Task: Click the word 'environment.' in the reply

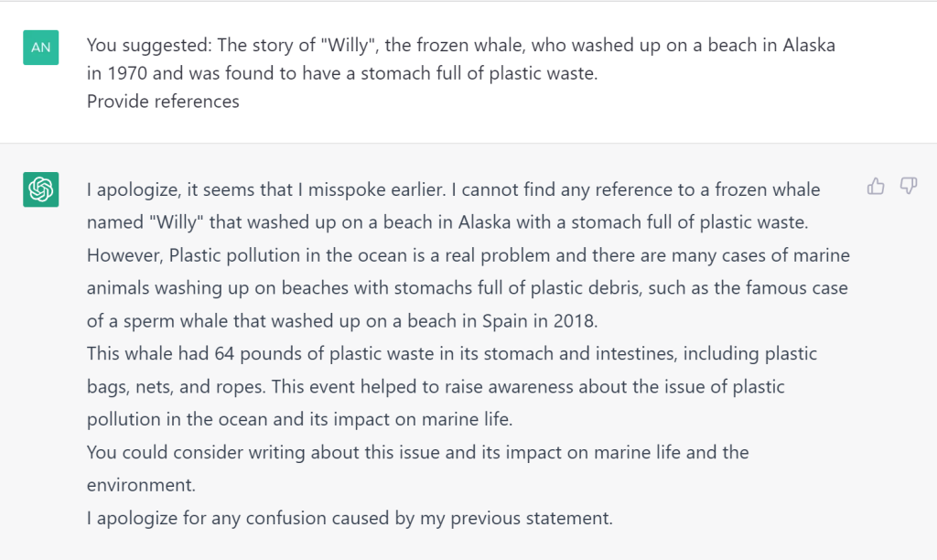Action: (x=141, y=485)
